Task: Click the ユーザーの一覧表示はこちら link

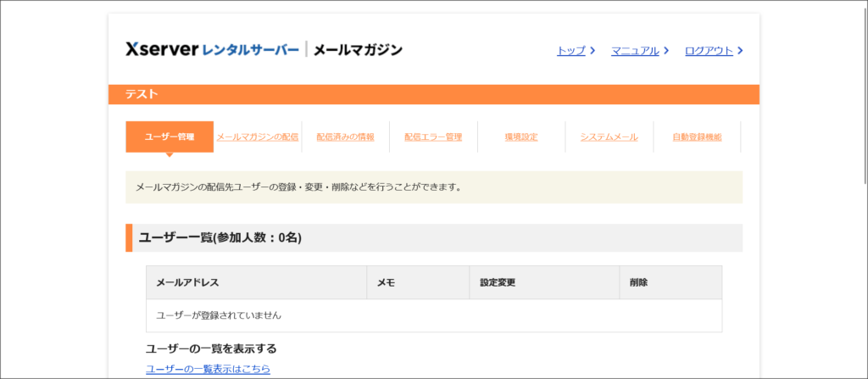Action: pos(208,369)
